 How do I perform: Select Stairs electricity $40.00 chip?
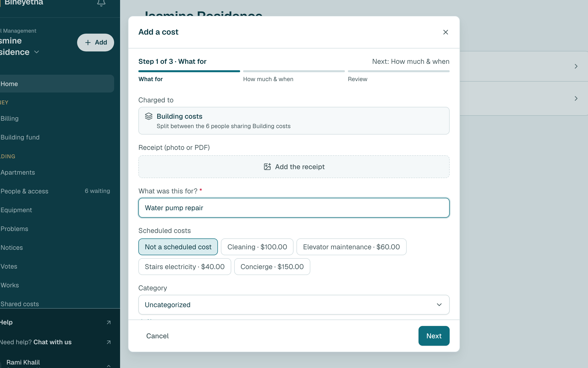185,267
